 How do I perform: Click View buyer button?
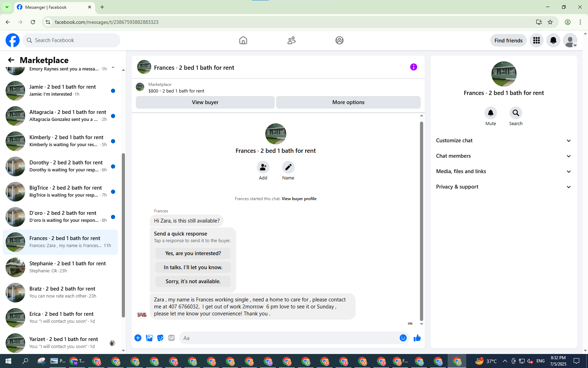205,102
